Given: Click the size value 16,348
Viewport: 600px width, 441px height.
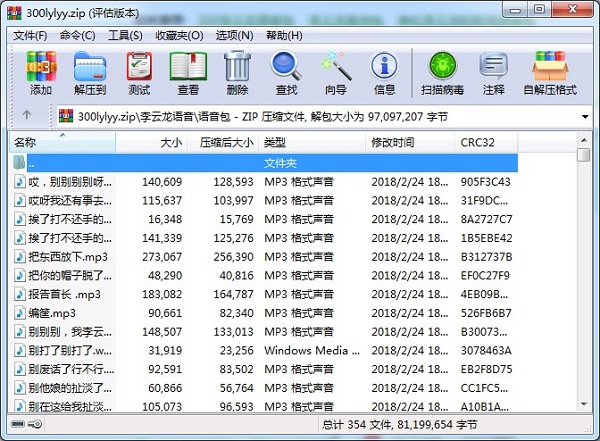Looking at the screenshot, I should 165,219.
